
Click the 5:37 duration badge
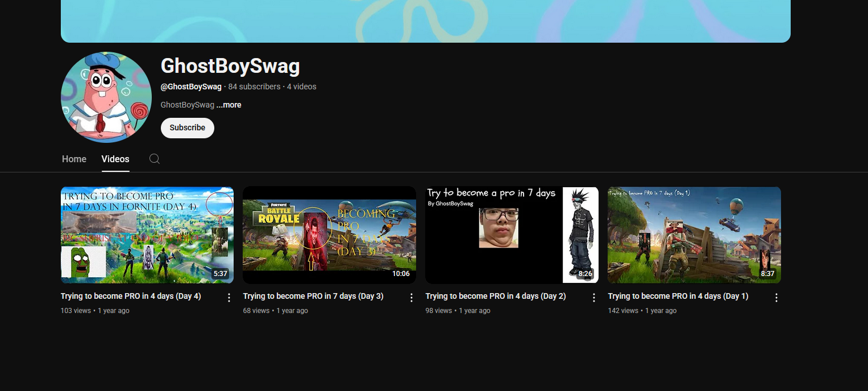coord(220,274)
